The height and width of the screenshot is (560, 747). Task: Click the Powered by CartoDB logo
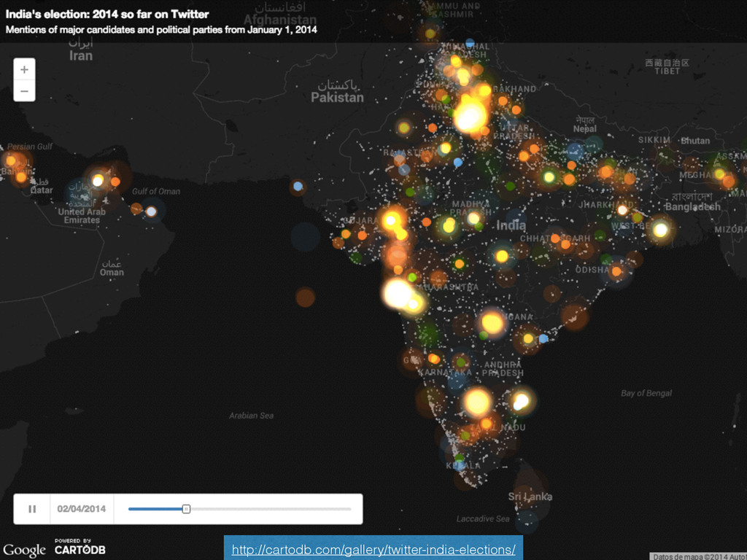80,547
